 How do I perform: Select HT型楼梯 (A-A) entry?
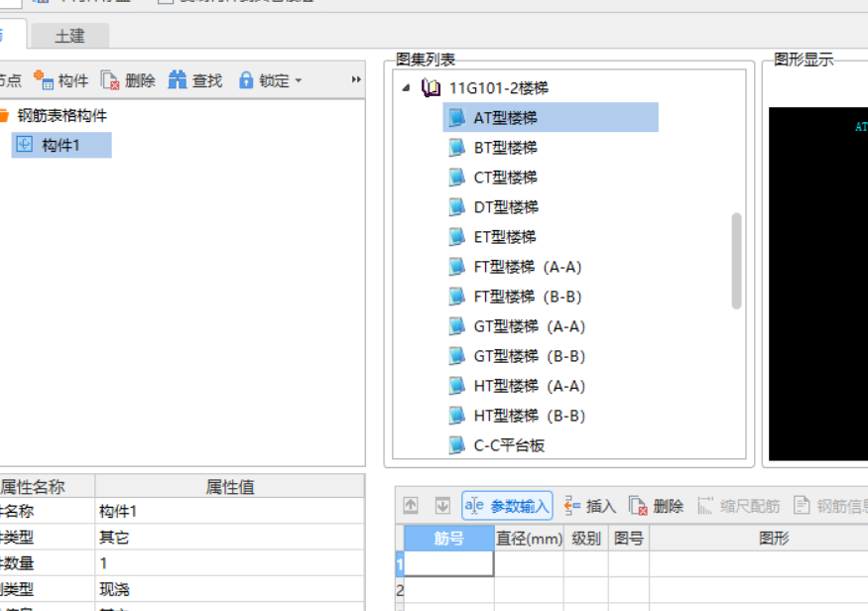[x=529, y=386]
